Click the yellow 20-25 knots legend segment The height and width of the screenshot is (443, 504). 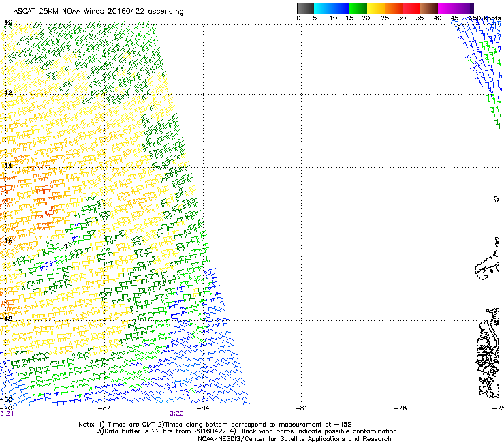point(376,8)
